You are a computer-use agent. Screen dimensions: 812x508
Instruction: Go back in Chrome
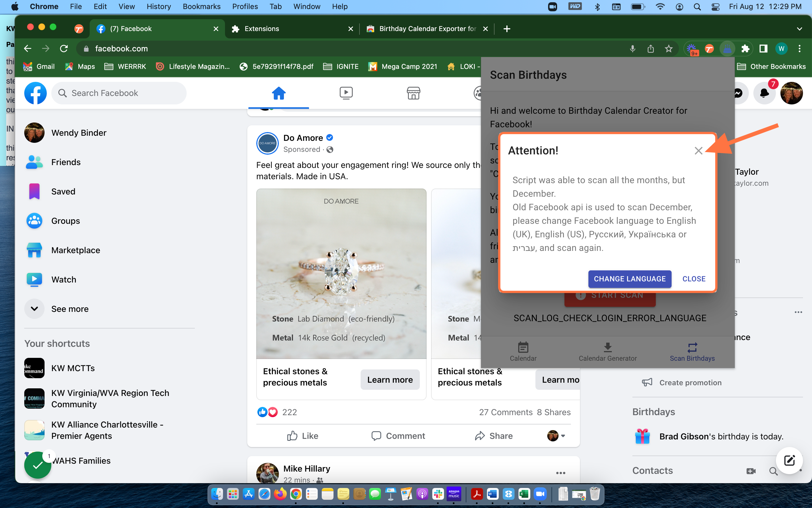28,49
